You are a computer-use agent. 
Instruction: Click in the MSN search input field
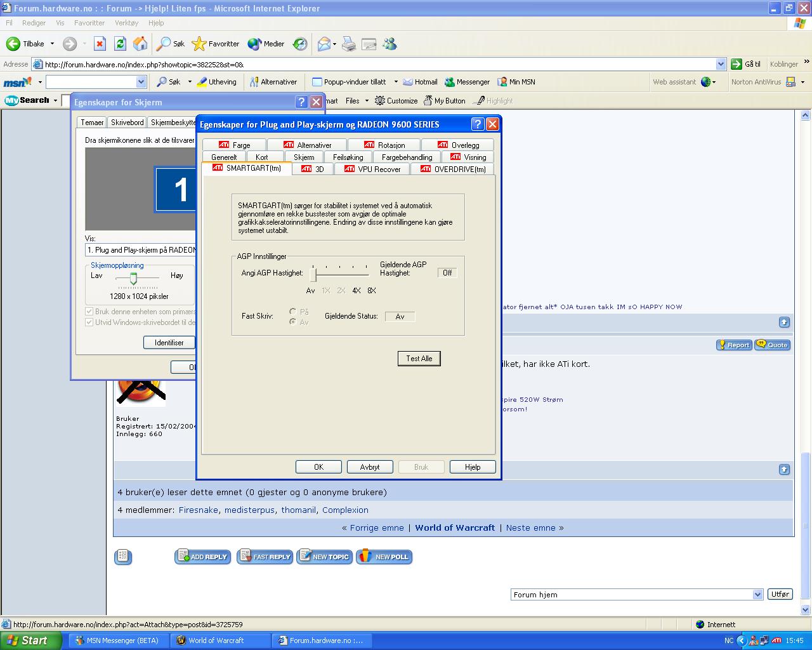click(x=91, y=82)
